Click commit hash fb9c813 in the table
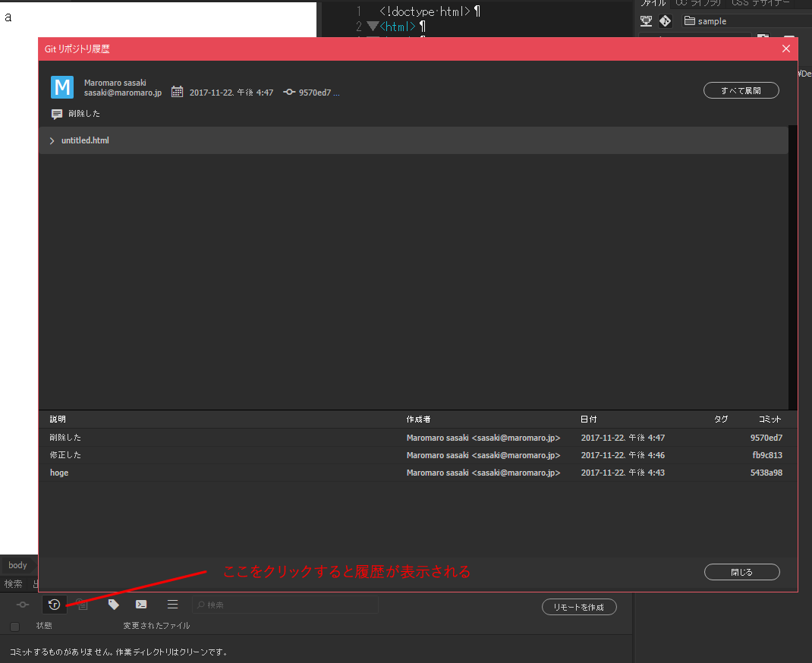Viewport: 812px width, 663px height. tap(767, 455)
